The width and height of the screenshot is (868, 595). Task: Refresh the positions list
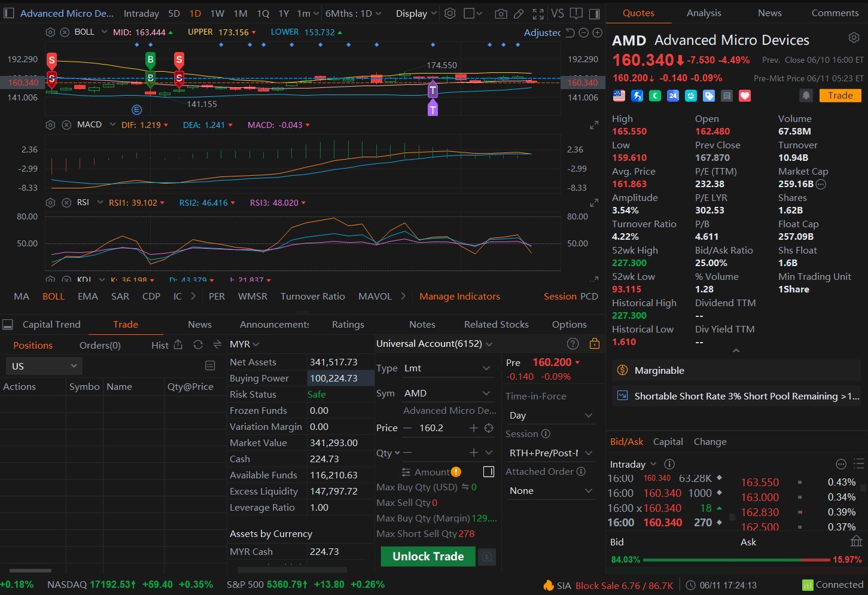pos(198,345)
